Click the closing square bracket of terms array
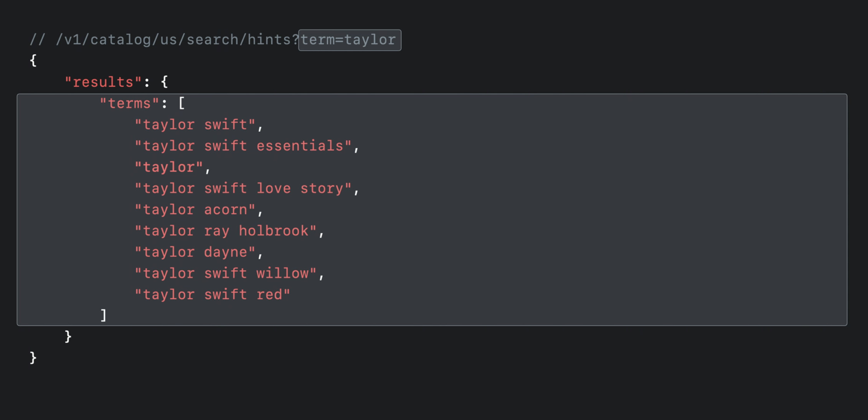This screenshot has height=420, width=868. point(103,316)
